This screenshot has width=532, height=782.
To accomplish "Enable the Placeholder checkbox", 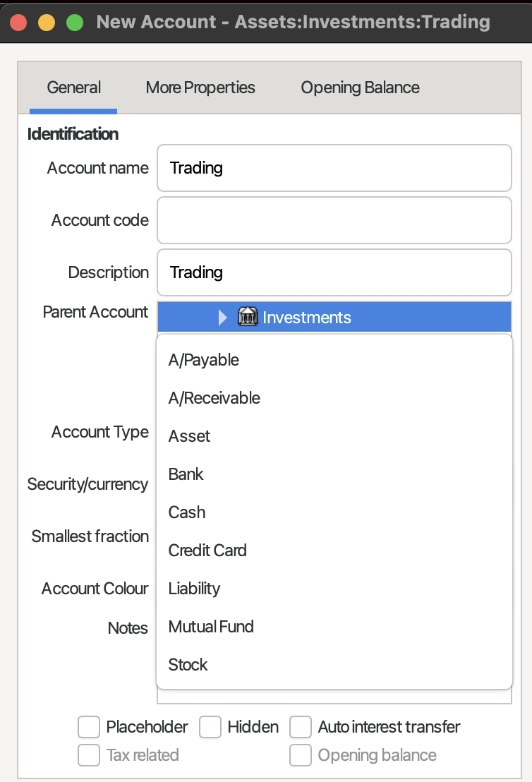I will tap(89, 727).
